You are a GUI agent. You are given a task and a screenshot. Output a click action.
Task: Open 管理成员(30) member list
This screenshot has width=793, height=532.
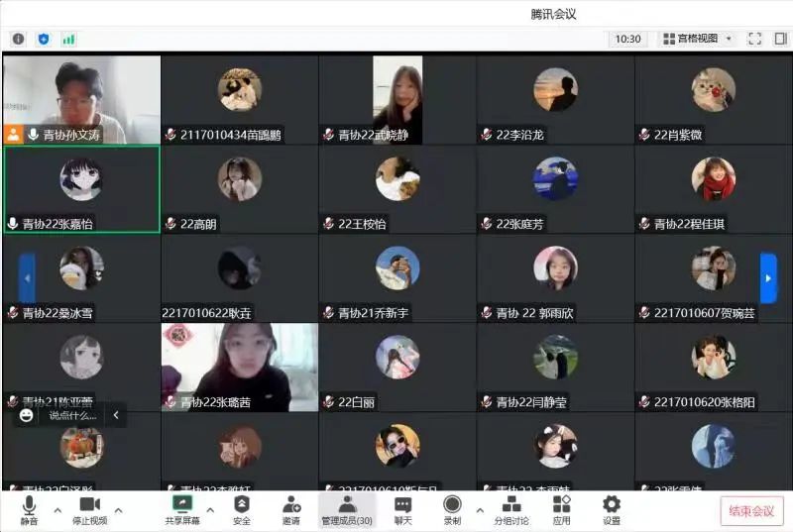click(x=347, y=510)
